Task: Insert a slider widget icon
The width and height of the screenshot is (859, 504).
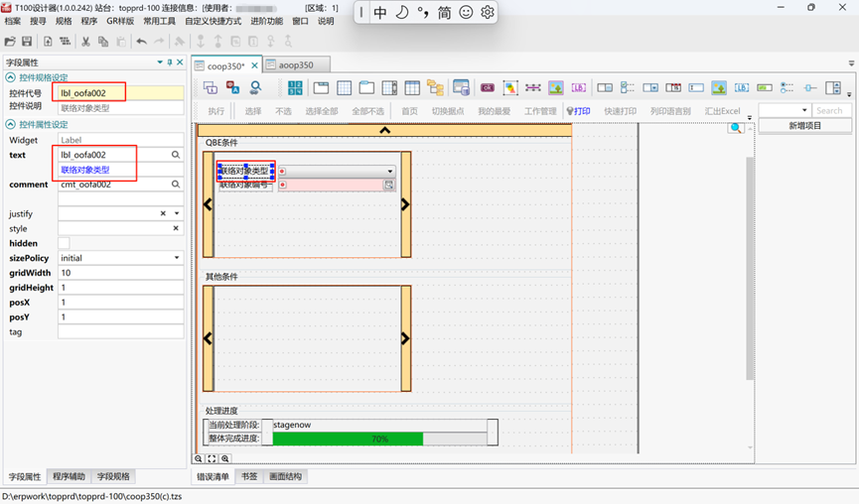Action: [810, 87]
